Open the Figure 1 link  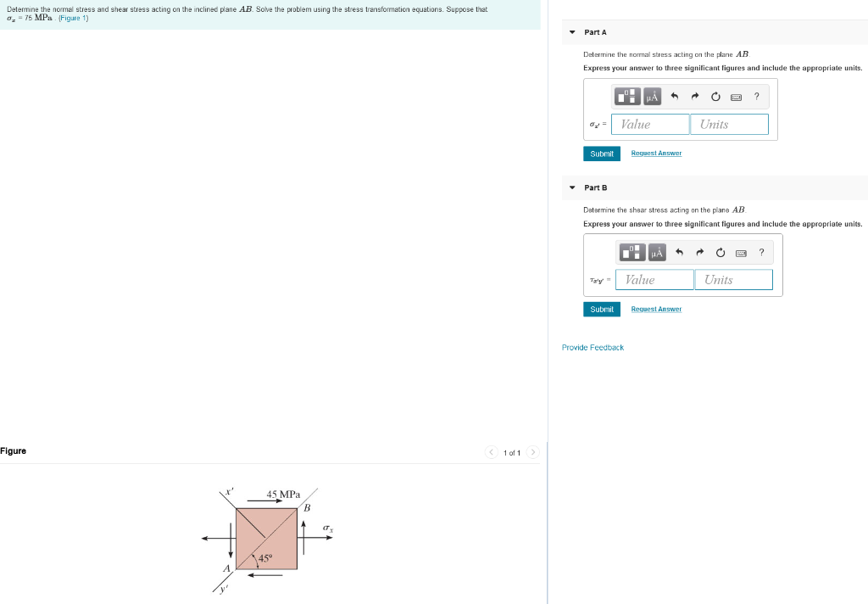[x=73, y=19]
